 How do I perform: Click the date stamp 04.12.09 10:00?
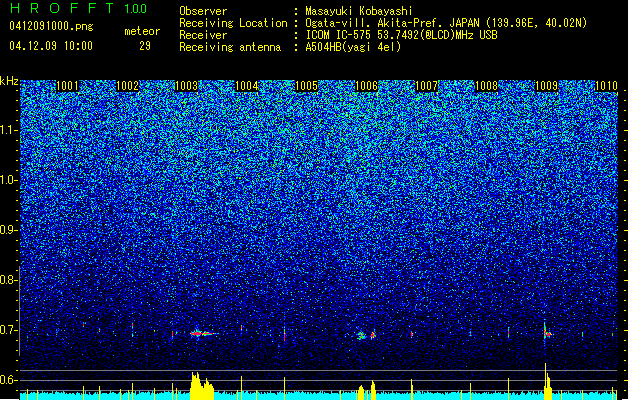51,46
